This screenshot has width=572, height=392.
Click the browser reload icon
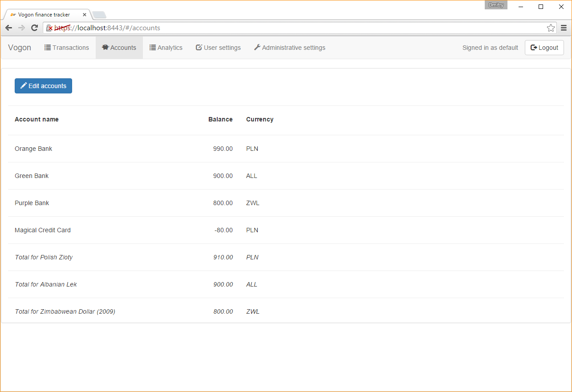34,28
